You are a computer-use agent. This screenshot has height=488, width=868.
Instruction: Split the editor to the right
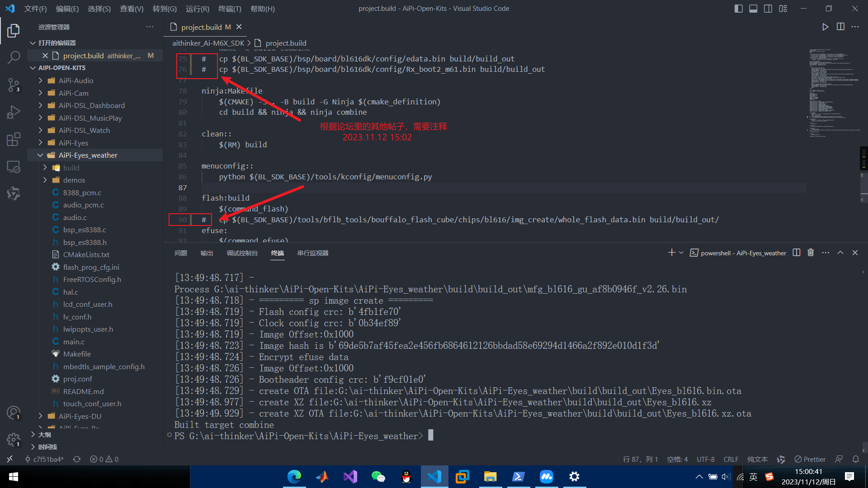click(840, 27)
